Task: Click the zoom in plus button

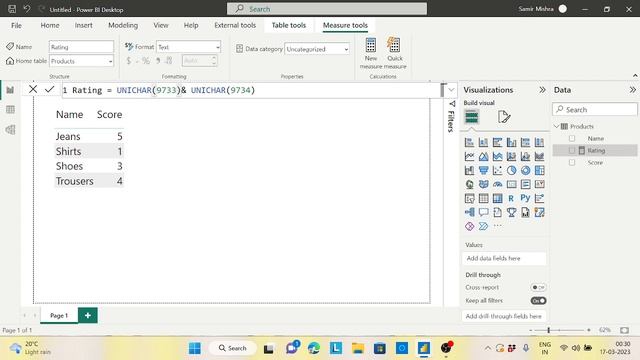Action: point(589,330)
